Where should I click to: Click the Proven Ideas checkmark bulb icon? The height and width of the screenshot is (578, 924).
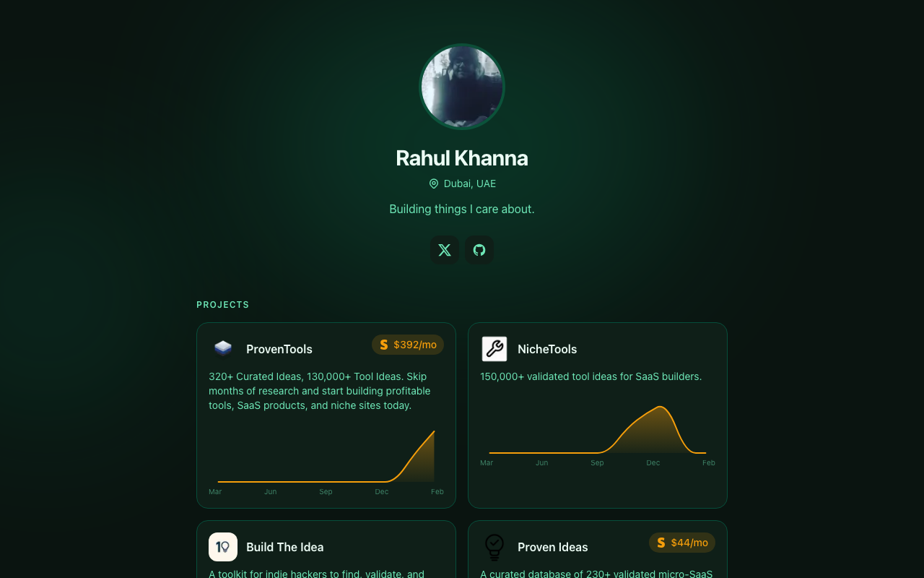pyautogui.click(x=494, y=547)
